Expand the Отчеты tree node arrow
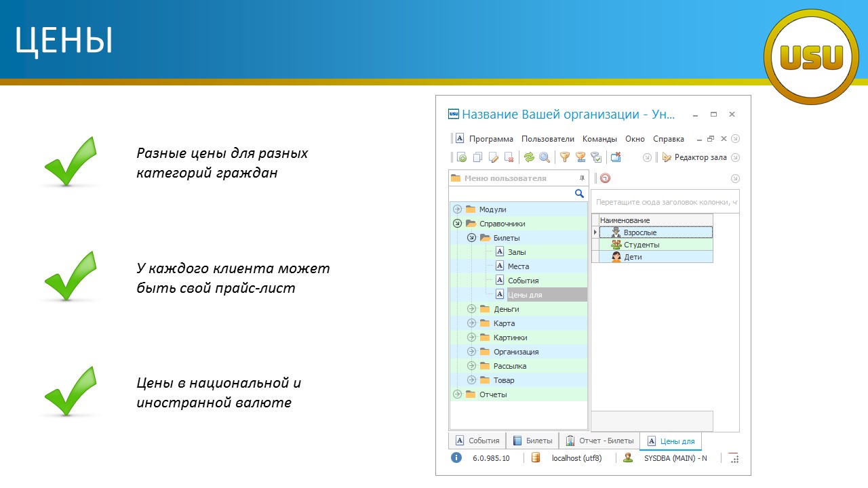 (x=457, y=394)
